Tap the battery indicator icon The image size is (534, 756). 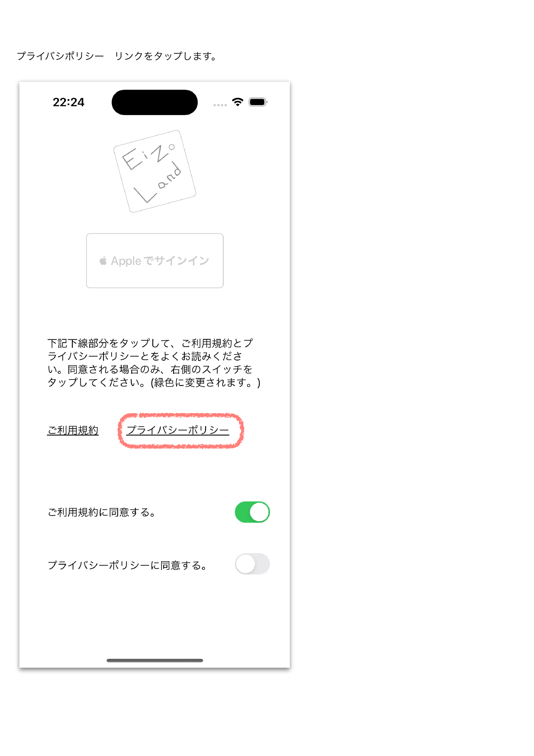258,102
